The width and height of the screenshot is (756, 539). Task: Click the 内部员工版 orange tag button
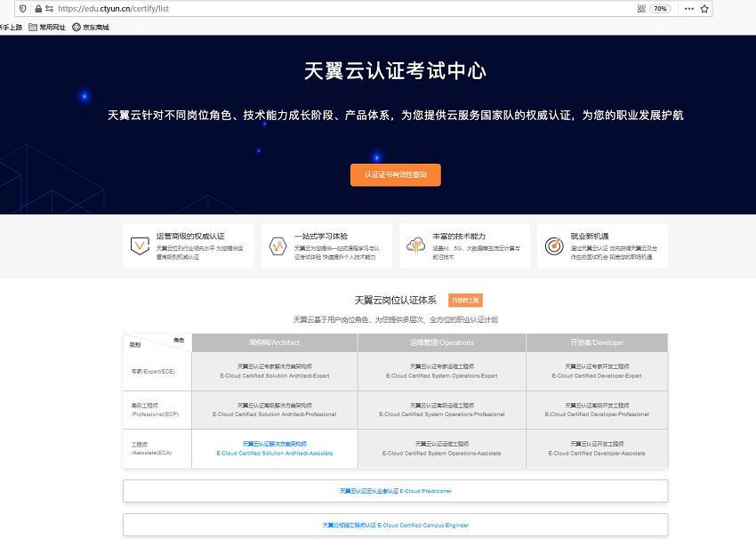click(x=465, y=301)
